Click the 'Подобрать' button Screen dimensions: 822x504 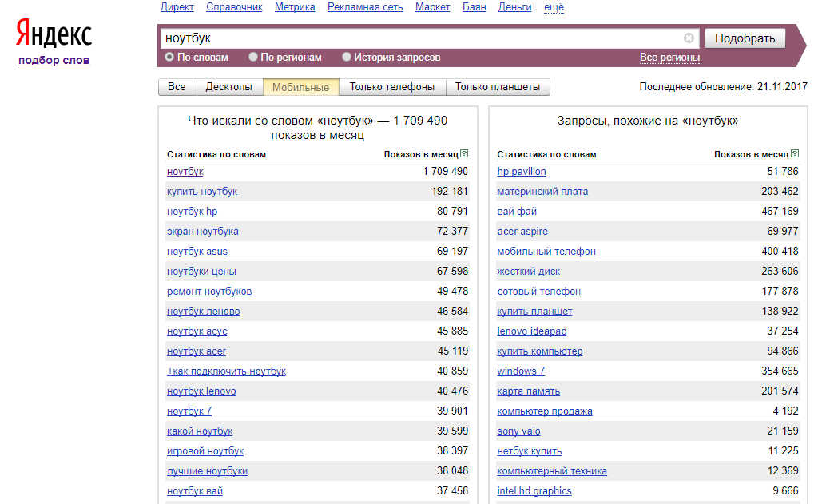tap(745, 38)
